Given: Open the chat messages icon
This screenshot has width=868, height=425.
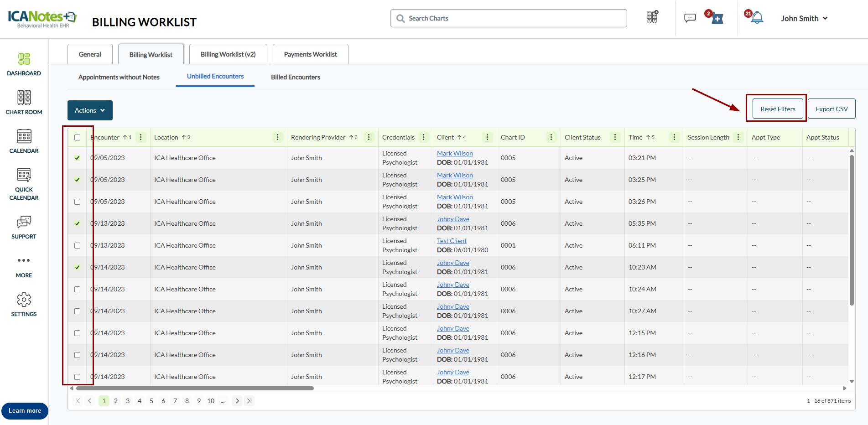Looking at the screenshot, I should [690, 18].
